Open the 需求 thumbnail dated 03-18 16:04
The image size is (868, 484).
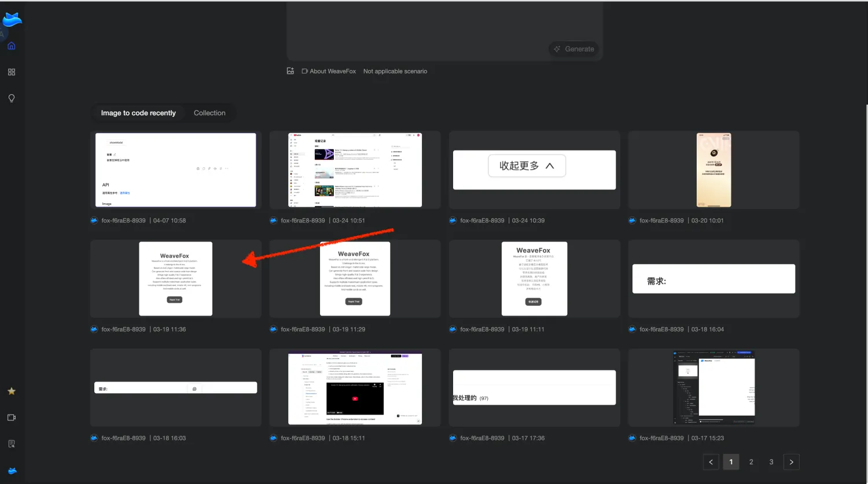tap(714, 279)
